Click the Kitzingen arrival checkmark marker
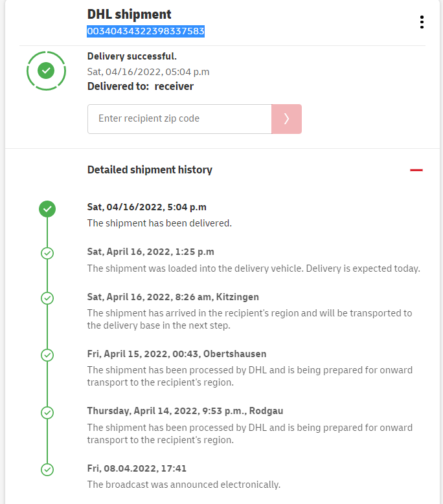This screenshot has height=504, width=443. 47,298
